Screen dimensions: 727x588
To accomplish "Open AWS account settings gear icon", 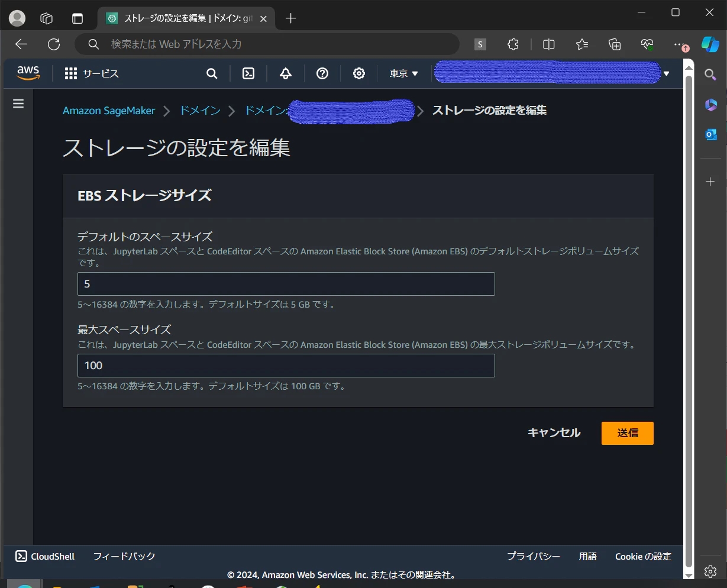I will (358, 73).
